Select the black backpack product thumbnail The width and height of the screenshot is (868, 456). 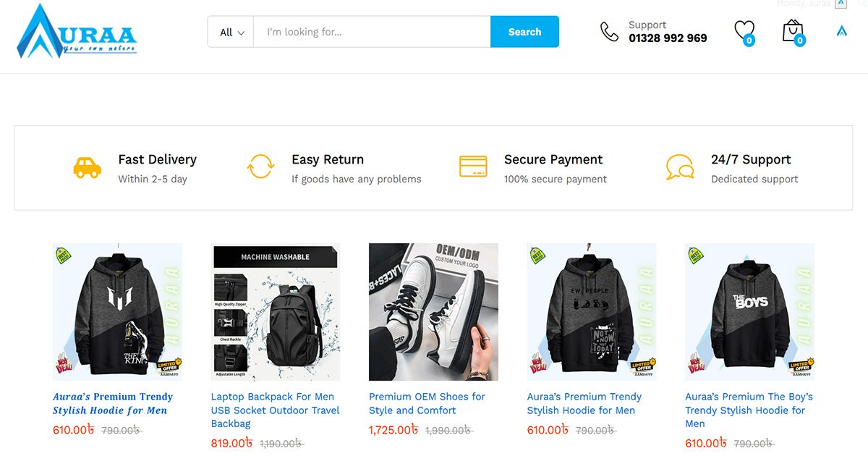[276, 312]
